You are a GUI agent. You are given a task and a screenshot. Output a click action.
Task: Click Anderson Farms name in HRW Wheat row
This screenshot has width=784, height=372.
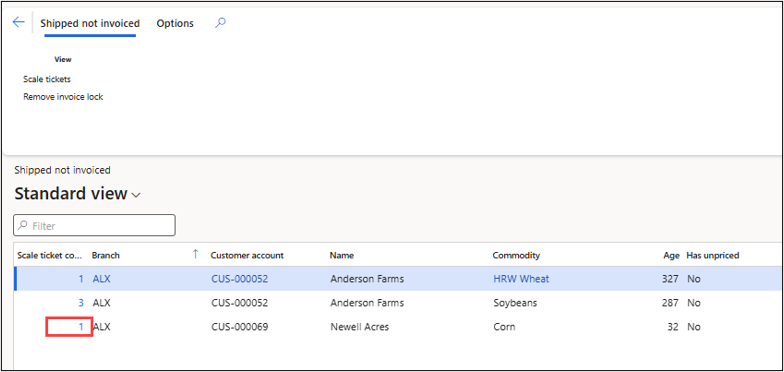[x=367, y=278]
